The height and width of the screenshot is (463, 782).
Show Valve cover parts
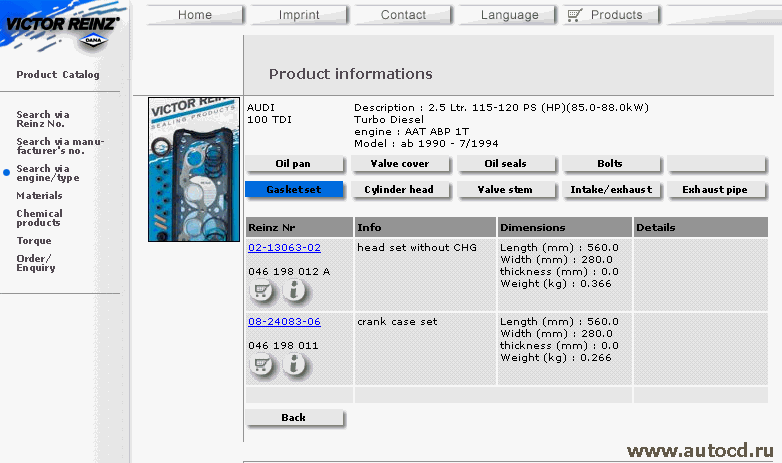(400, 164)
